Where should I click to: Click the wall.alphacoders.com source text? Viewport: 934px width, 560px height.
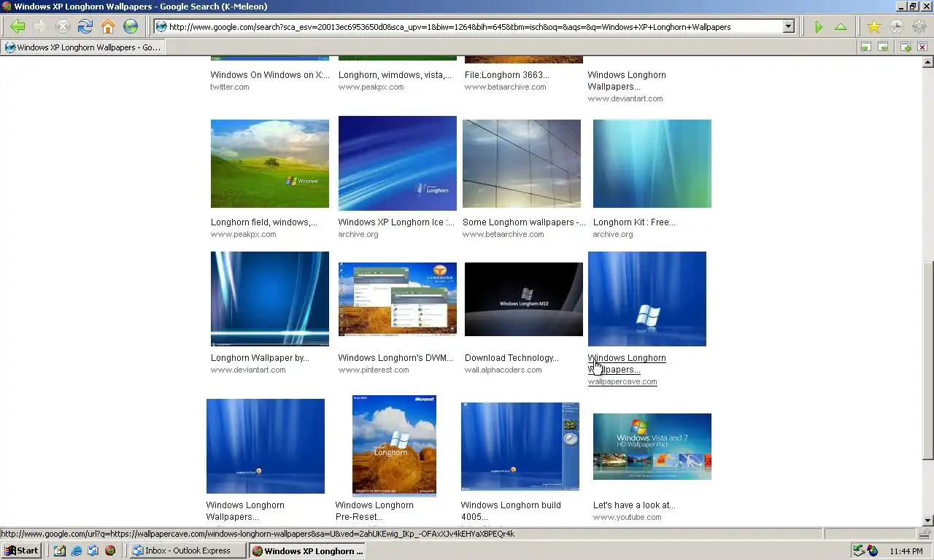pos(503,370)
